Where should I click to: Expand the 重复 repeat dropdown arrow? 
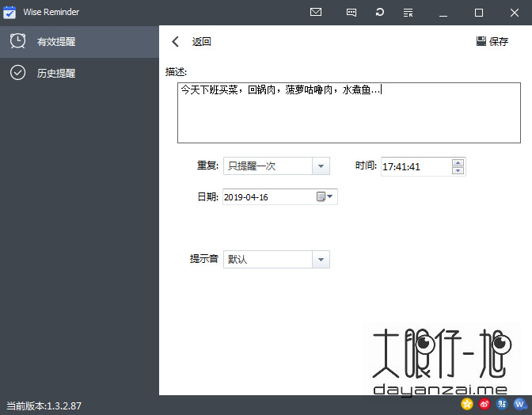pyautogui.click(x=321, y=166)
